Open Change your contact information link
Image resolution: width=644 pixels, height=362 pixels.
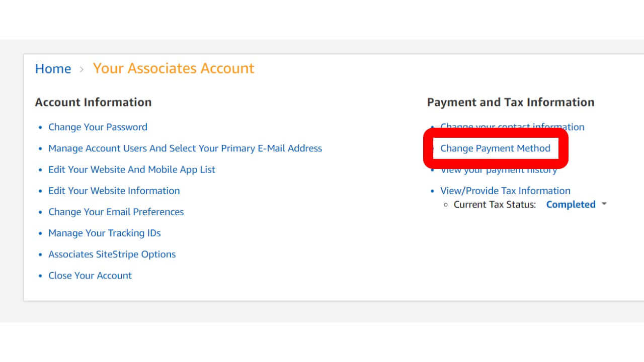tap(512, 126)
